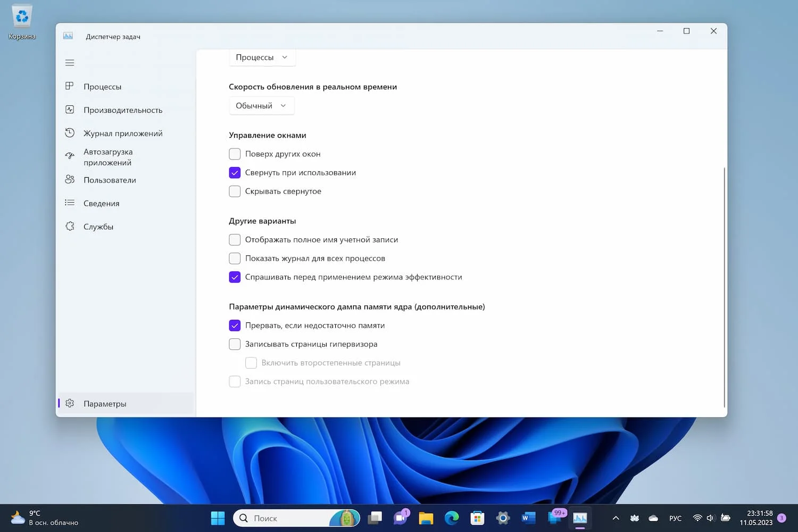Select the Процессы sidebar icon
Viewport: 798px width, 532px height.
click(x=70, y=86)
